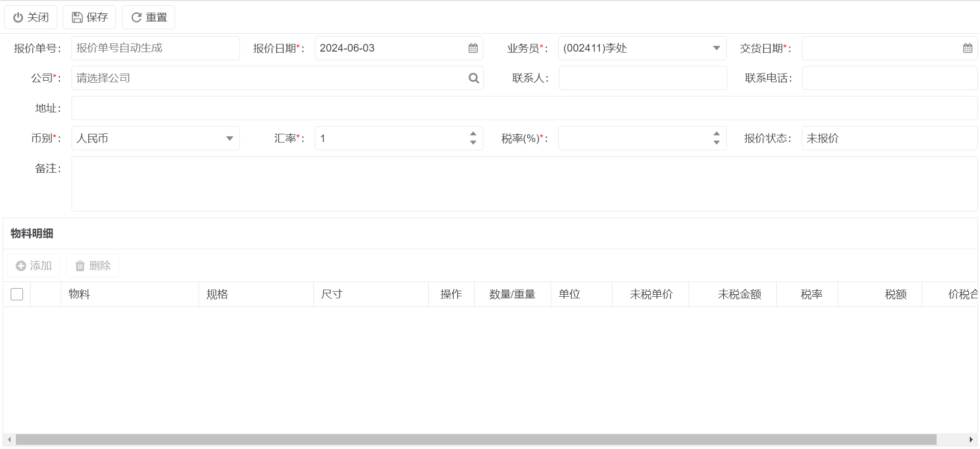The width and height of the screenshot is (980, 449).
Task: Click the 公司 search magnifier icon
Action: 474,78
